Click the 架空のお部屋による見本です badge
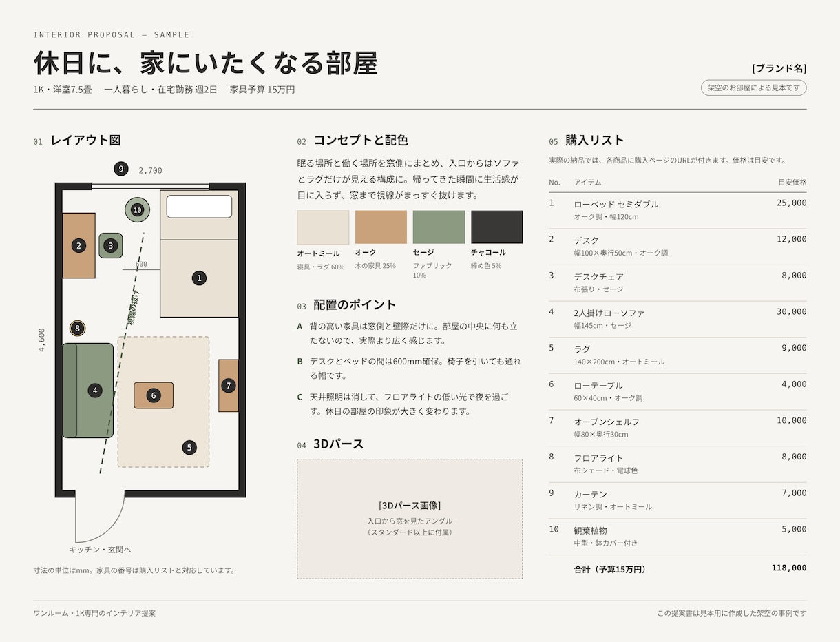 coord(753,87)
